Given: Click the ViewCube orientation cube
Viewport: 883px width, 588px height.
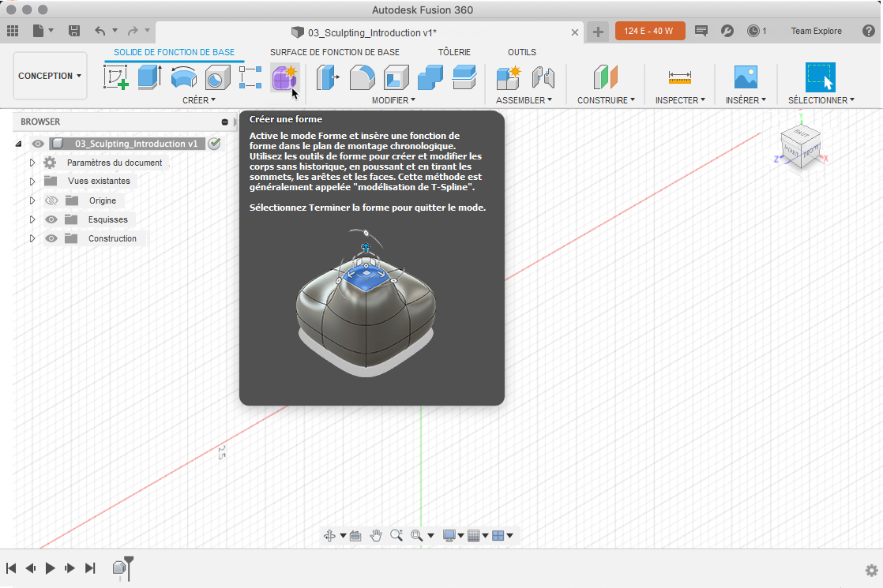Looking at the screenshot, I should 800,148.
